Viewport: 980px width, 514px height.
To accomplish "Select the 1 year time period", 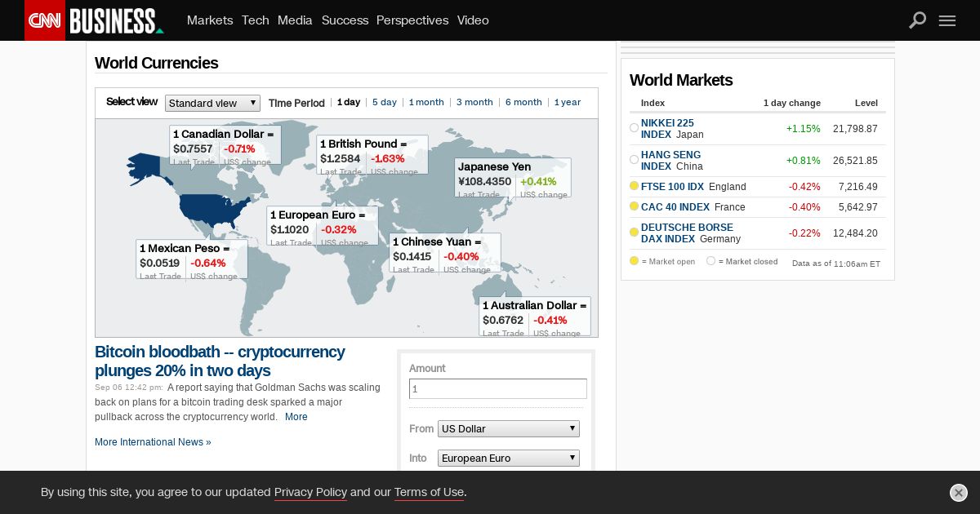I will [568, 102].
